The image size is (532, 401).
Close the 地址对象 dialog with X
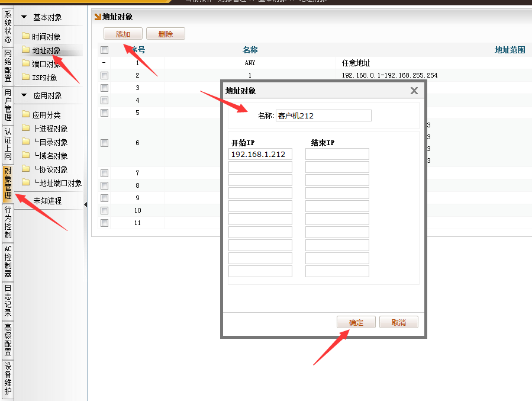point(414,91)
